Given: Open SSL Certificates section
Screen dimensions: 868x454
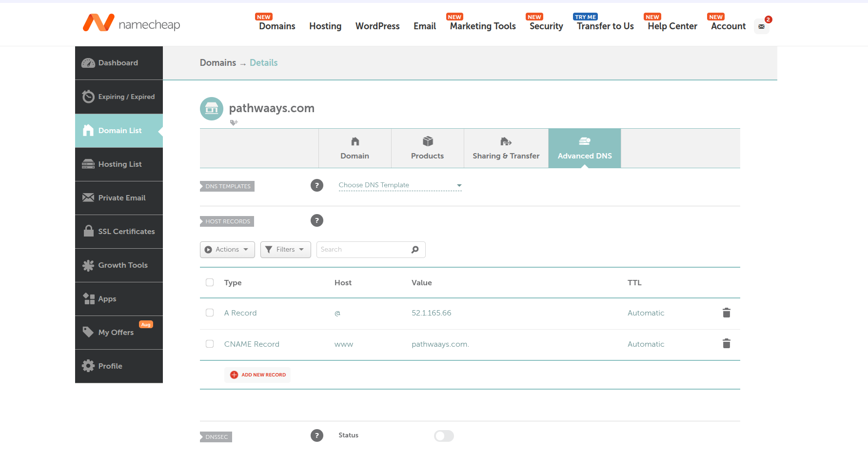Looking at the screenshot, I should coord(119,231).
